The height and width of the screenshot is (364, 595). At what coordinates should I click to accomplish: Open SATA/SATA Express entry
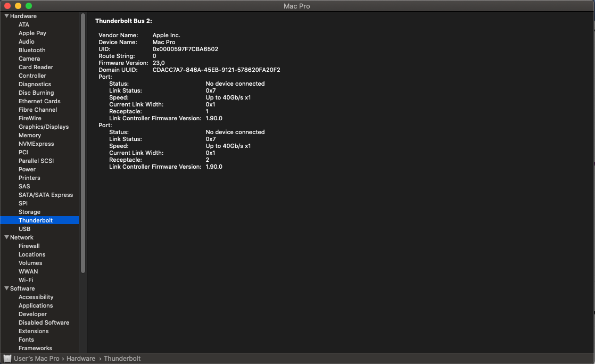46,195
